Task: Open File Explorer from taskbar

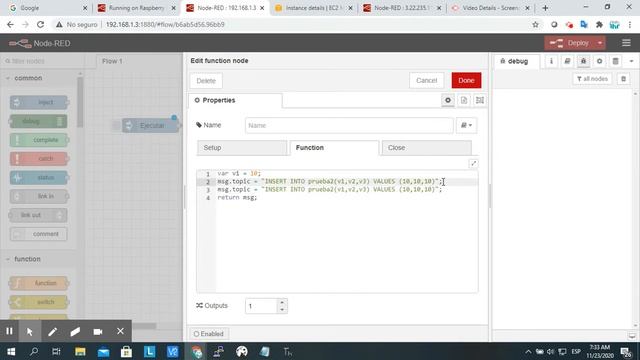Action: [80, 351]
